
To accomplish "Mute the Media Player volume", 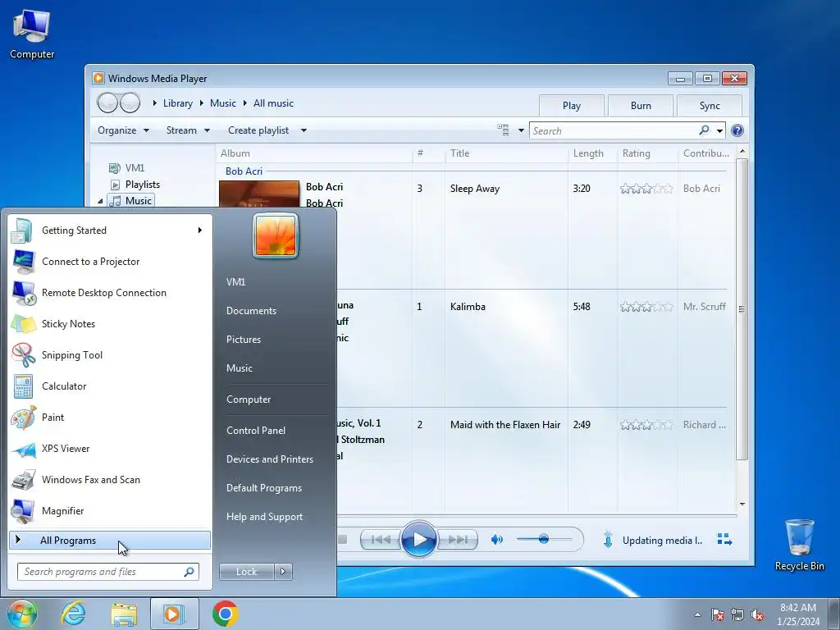I will pyautogui.click(x=497, y=540).
